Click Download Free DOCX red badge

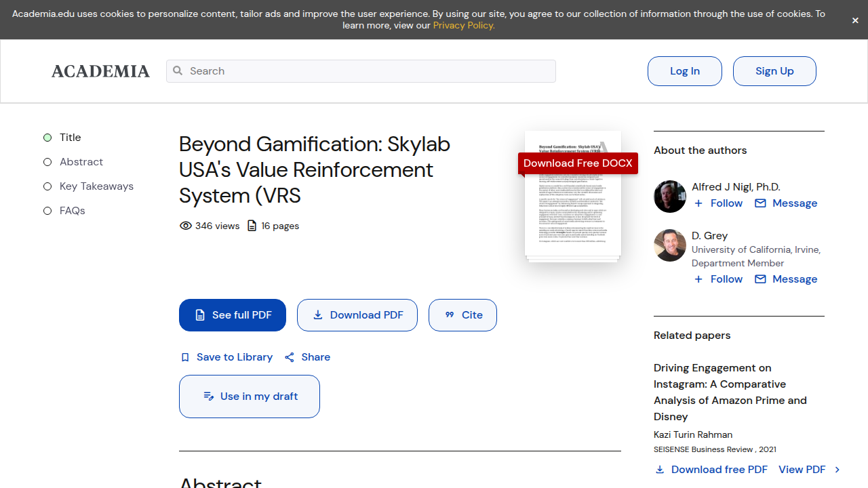tap(578, 163)
